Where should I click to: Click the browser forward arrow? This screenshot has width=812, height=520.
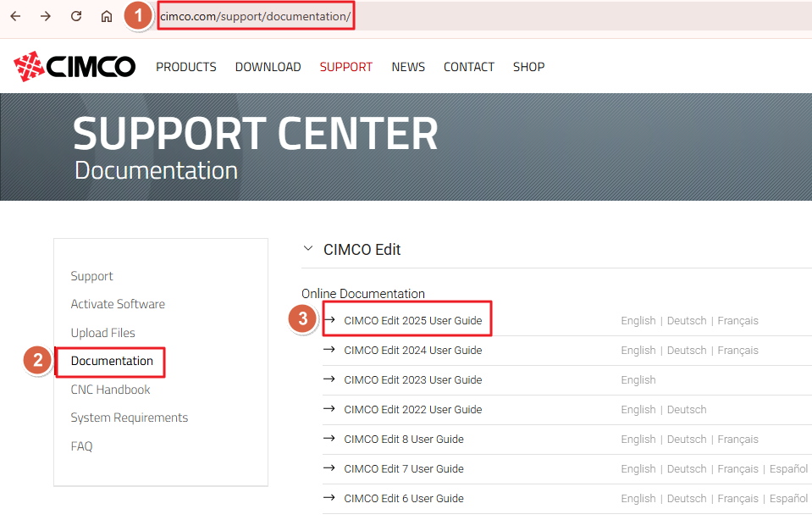click(x=46, y=16)
